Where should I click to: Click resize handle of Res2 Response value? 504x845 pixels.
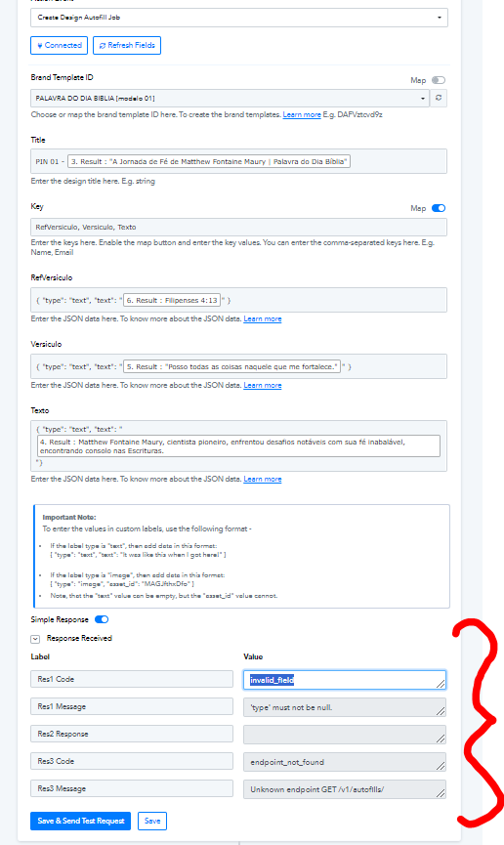(441, 739)
